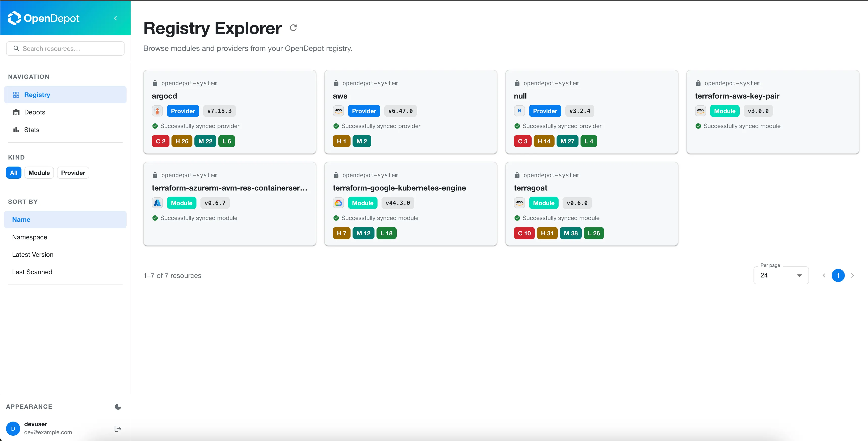Click lock icon on terraform-google-kubernetes-engine card
The height and width of the screenshot is (441, 868).
pos(336,175)
